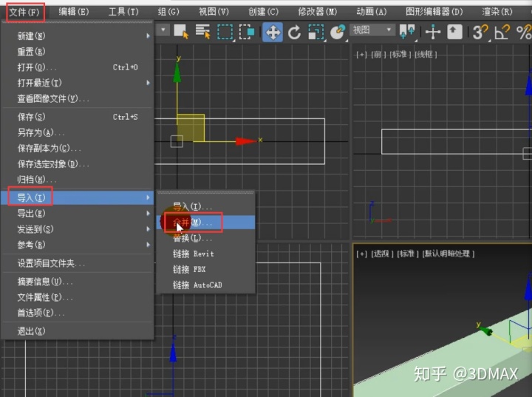Choose 重置(R) from file menu

[x=78, y=51]
